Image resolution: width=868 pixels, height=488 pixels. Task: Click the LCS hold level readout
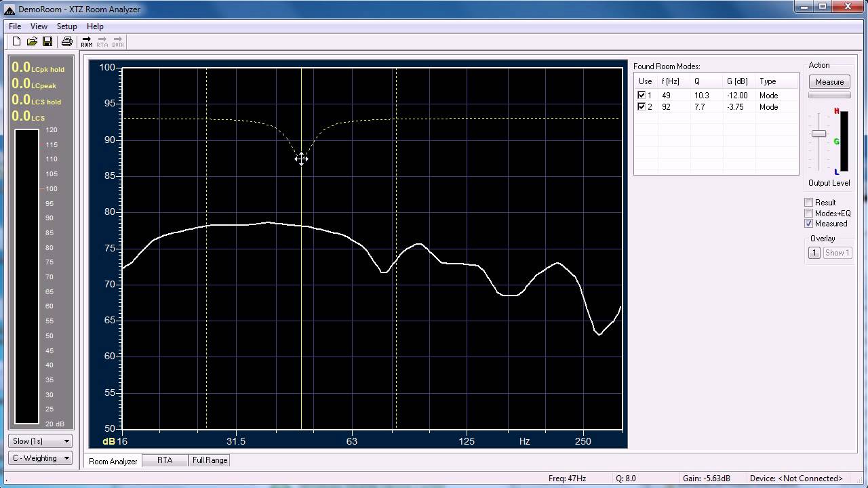pos(37,100)
